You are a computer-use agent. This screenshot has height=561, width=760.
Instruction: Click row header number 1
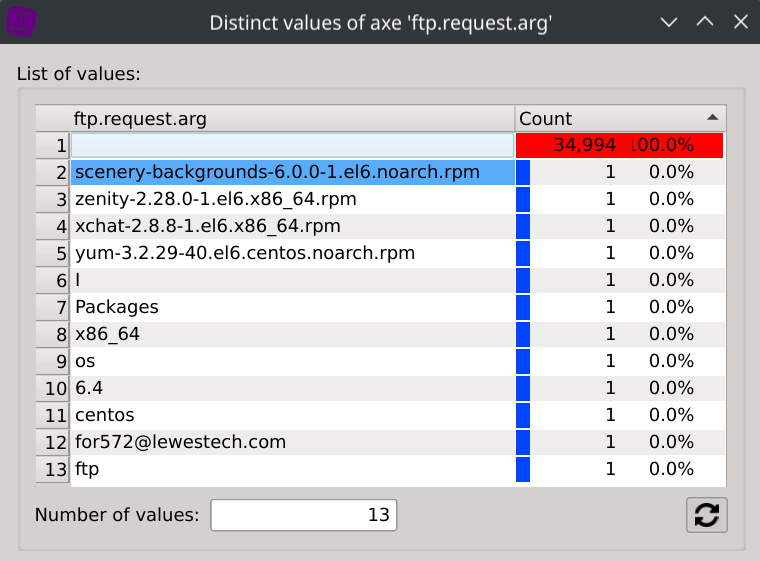point(53,145)
